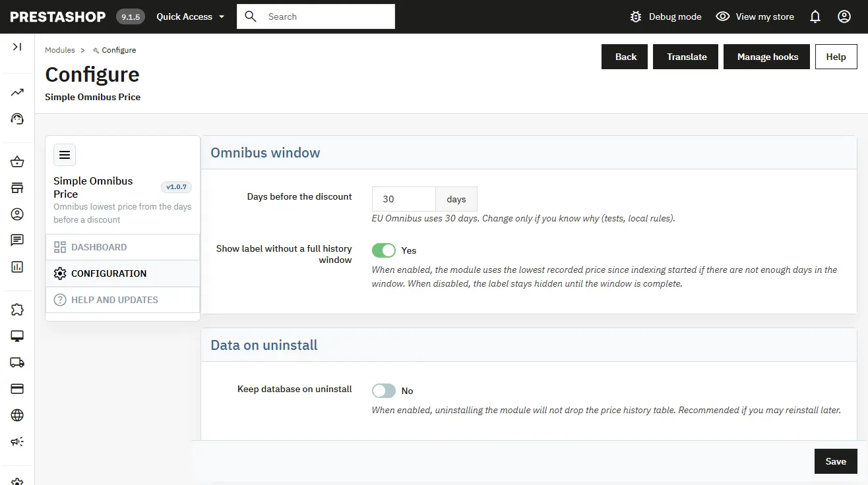Click the Modules breadcrumb link
868x485 pixels.
60,50
